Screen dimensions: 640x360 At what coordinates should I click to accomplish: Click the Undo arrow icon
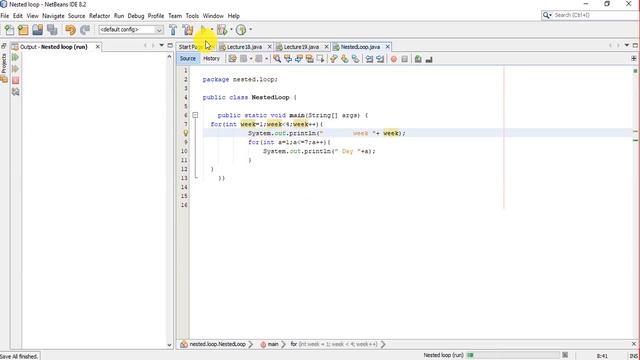[x=70, y=30]
